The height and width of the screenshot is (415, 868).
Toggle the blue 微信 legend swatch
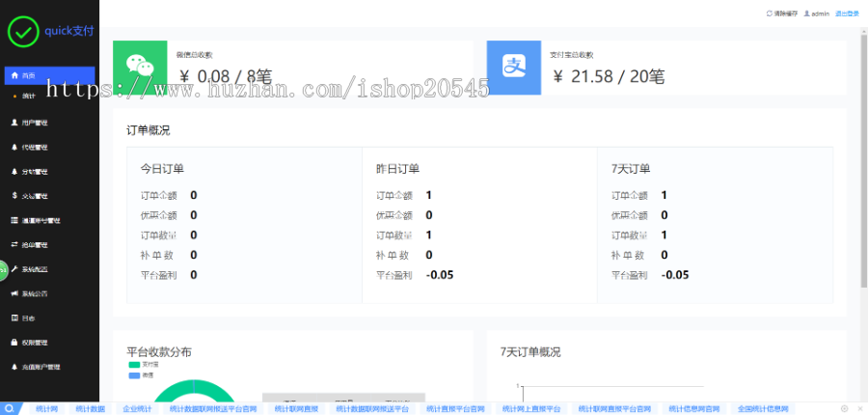pos(133,375)
